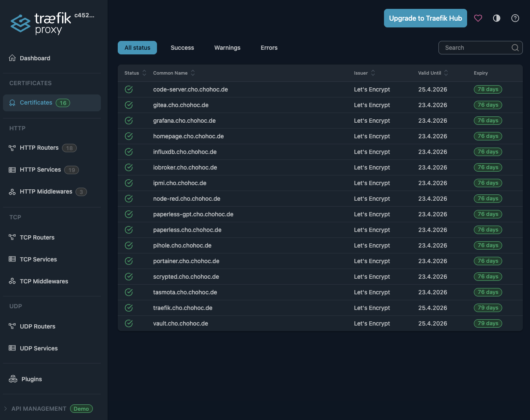Image resolution: width=530 pixels, height=420 pixels.
Task: Click the TCP Middlewares icon
Action: [x=12, y=281]
